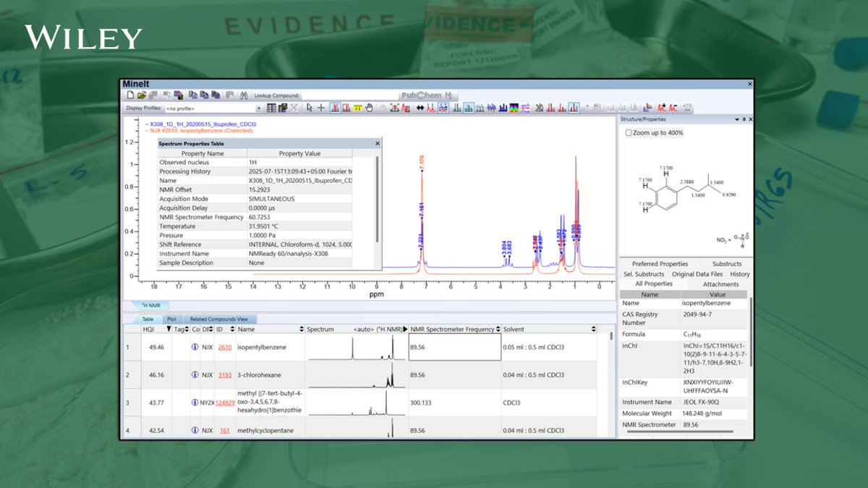
Task: Toggle the Zoom up to 400% checkbox
Action: tap(627, 133)
